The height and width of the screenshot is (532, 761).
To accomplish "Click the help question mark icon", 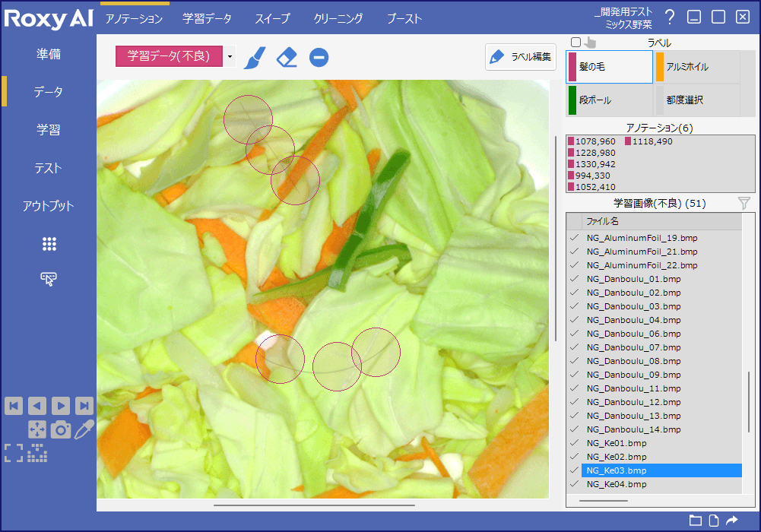I will tap(670, 17).
